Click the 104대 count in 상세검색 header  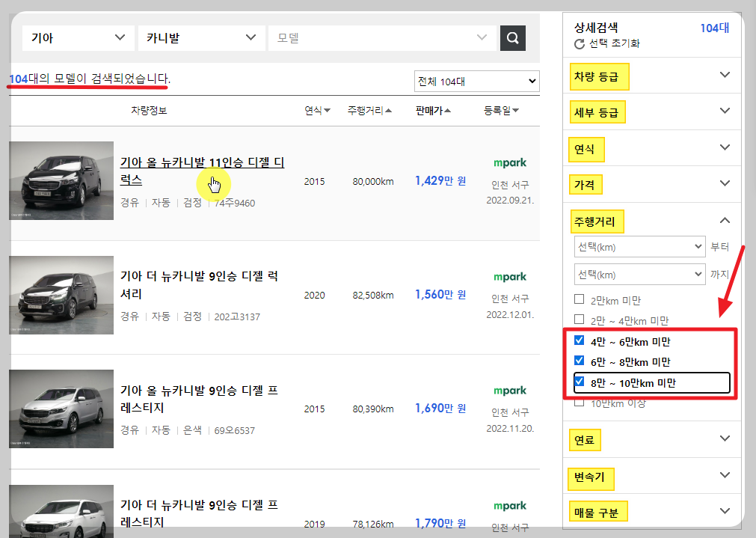pos(715,28)
